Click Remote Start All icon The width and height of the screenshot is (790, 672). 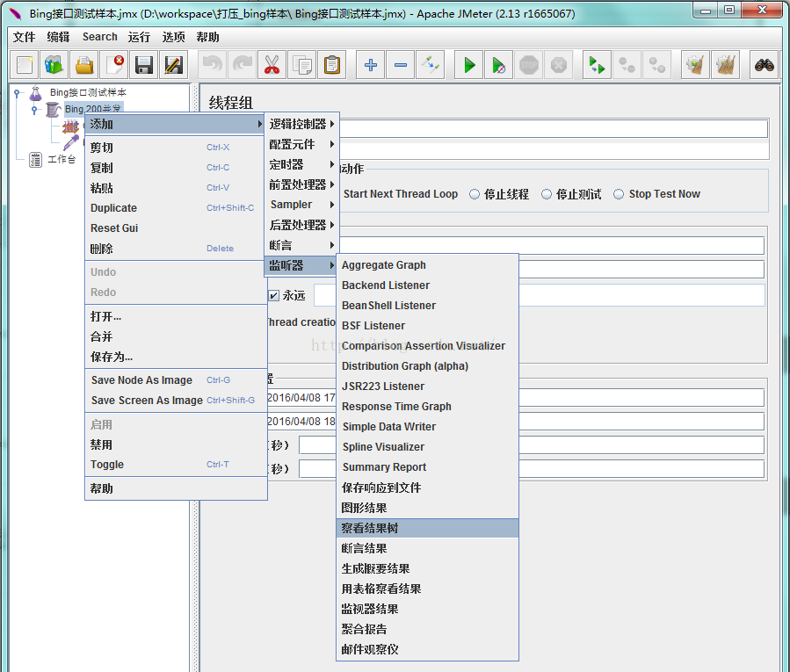pos(597,65)
